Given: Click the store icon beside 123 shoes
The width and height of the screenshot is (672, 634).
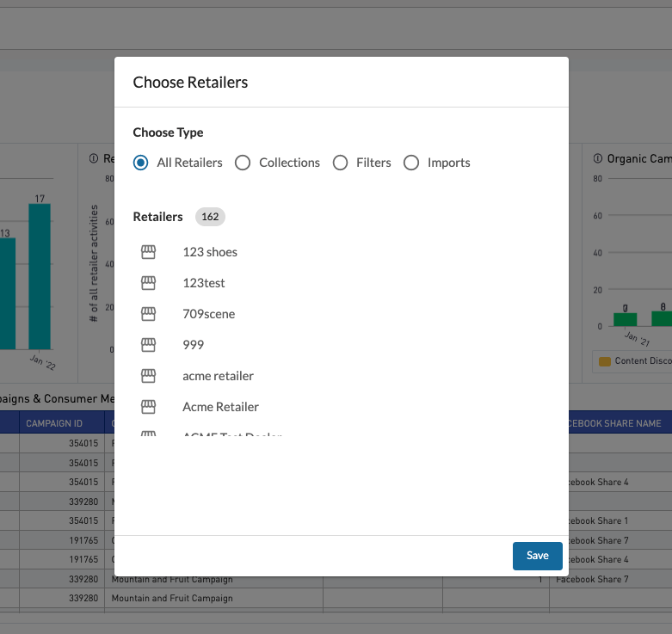Looking at the screenshot, I should coord(148,252).
